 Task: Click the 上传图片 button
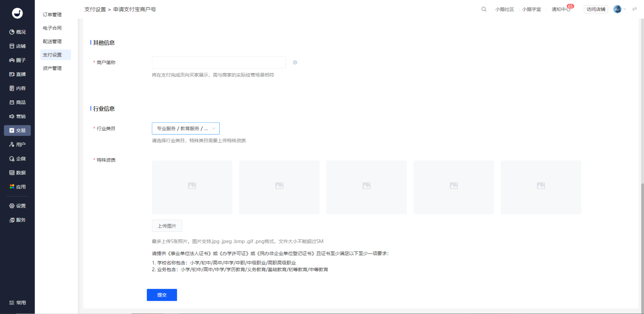(167, 226)
